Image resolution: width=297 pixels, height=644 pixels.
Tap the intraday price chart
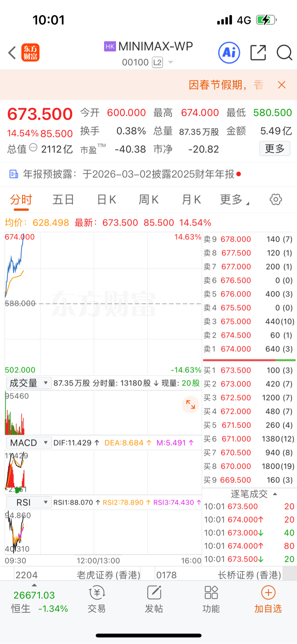click(x=103, y=304)
